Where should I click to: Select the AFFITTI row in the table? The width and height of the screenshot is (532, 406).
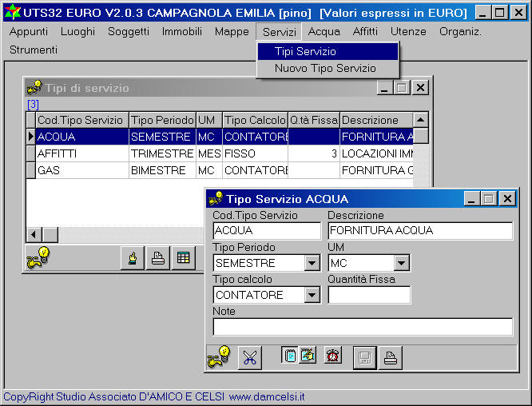[x=82, y=153]
